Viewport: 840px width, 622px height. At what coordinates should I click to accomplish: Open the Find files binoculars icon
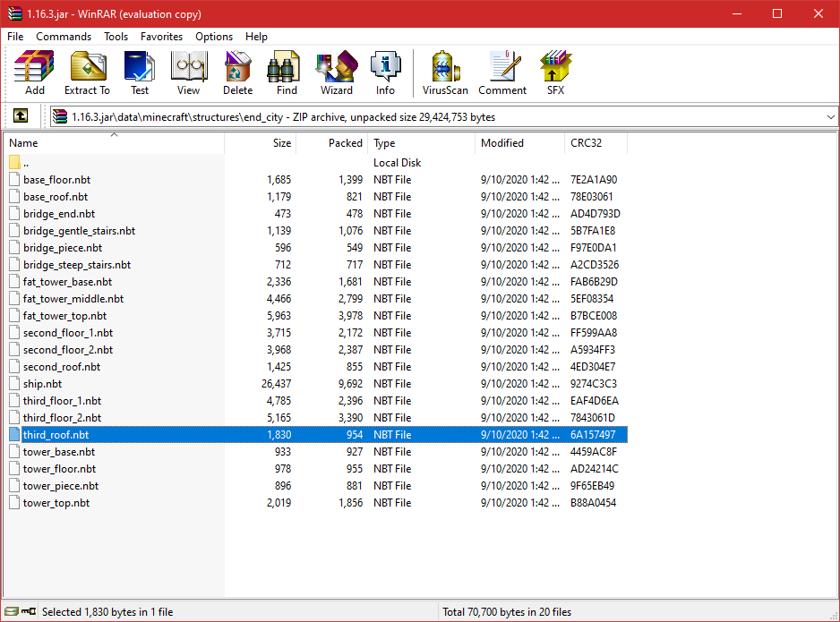pos(287,72)
